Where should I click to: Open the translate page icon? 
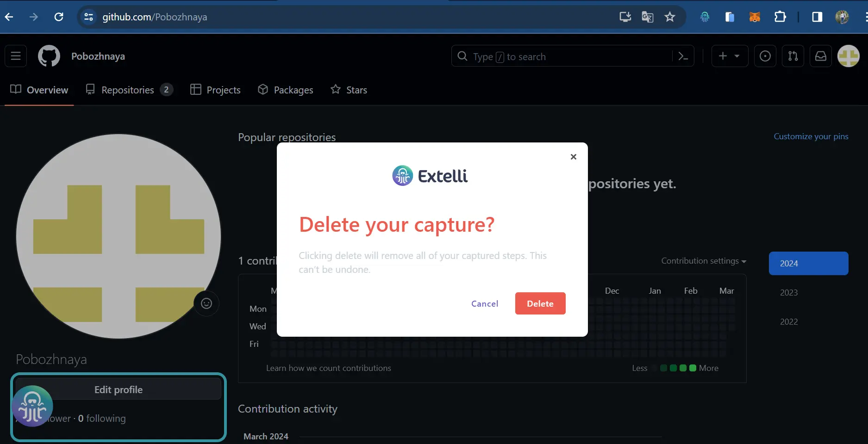click(648, 17)
